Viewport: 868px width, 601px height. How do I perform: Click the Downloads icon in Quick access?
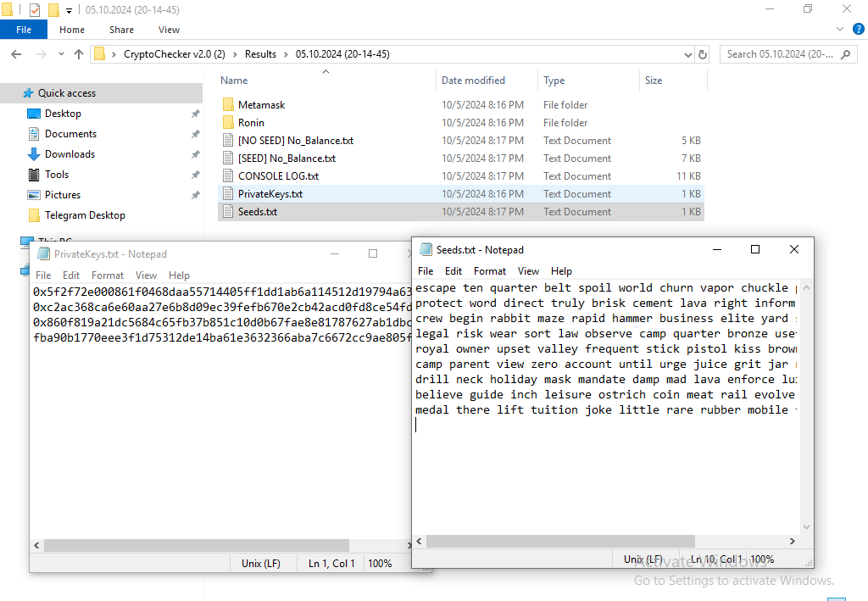click(34, 154)
